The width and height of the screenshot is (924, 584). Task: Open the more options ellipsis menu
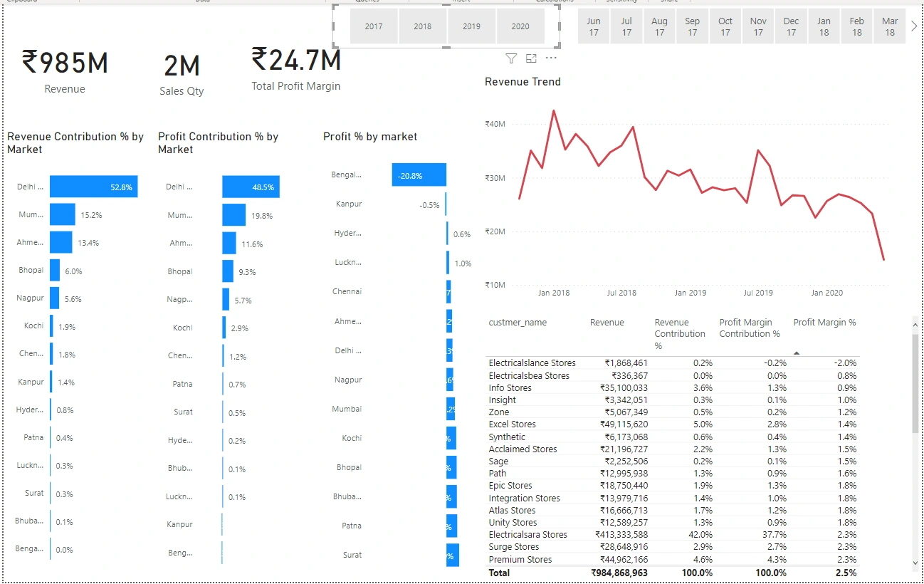pos(551,58)
